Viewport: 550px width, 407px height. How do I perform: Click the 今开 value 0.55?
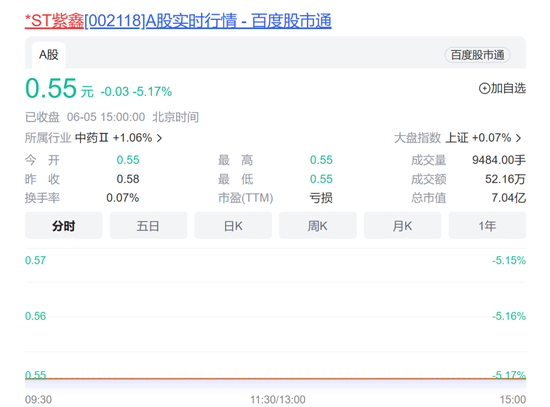coord(128,160)
